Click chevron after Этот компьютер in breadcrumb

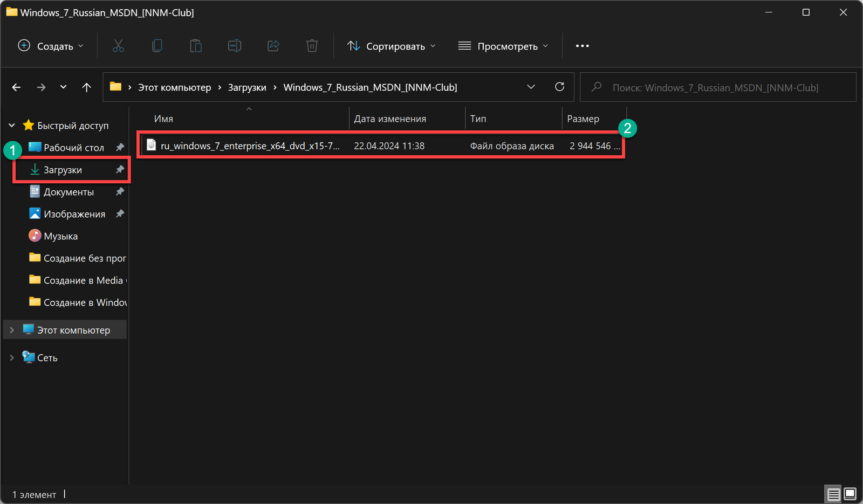(x=220, y=87)
